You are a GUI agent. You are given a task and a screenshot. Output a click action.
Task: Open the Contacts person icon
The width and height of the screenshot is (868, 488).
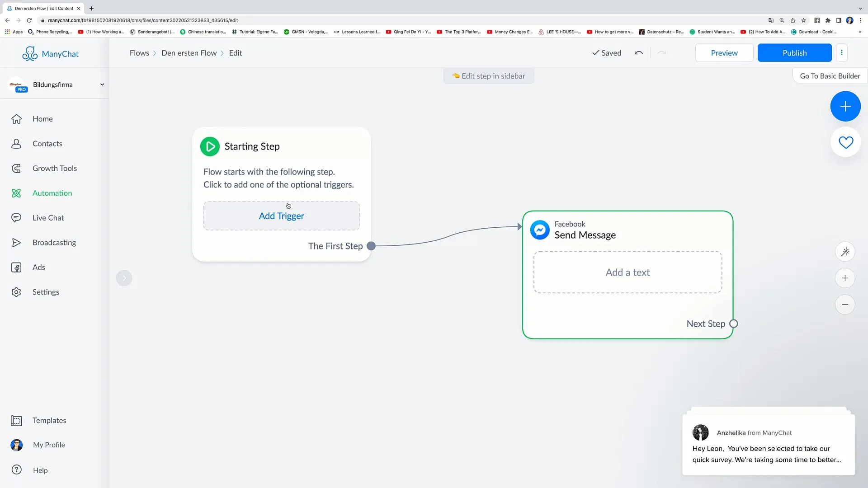[x=16, y=144]
